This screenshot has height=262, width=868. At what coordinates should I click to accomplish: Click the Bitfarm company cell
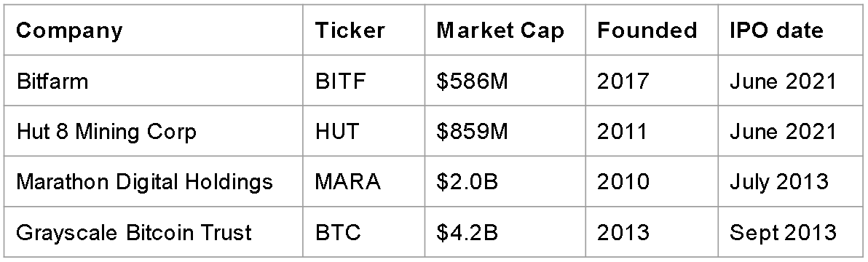(x=154, y=80)
